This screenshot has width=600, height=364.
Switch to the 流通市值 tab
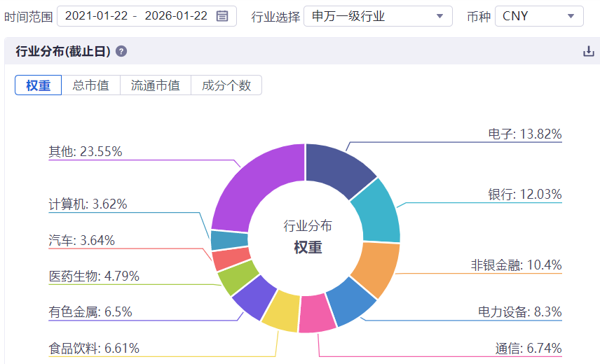[156, 85]
